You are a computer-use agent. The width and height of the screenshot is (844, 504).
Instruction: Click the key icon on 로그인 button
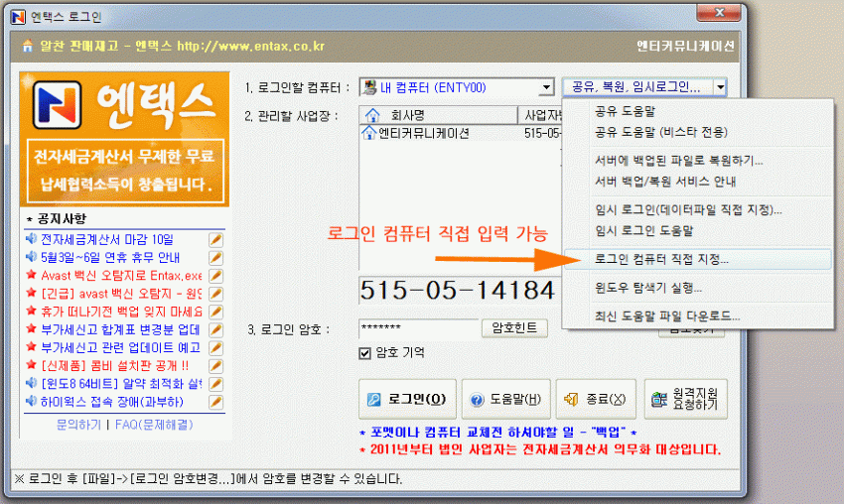tap(373, 400)
